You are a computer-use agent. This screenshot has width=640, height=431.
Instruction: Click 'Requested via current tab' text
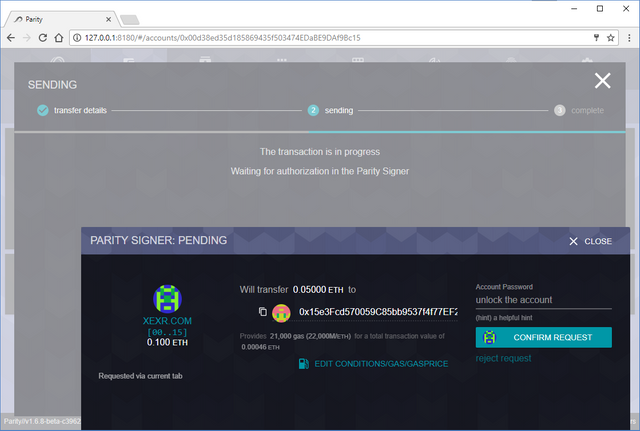pos(140,376)
